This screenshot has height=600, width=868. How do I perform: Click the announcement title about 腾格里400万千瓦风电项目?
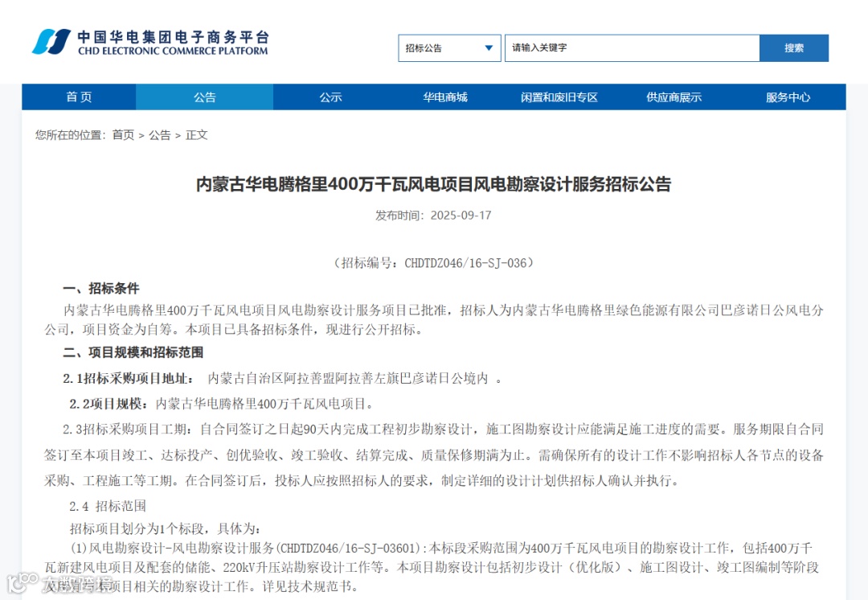tap(433, 184)
